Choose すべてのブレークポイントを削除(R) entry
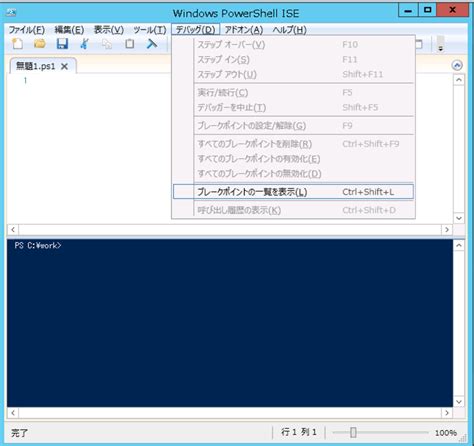Viewport: 474px width, 446px height. (x=293, y=144)
